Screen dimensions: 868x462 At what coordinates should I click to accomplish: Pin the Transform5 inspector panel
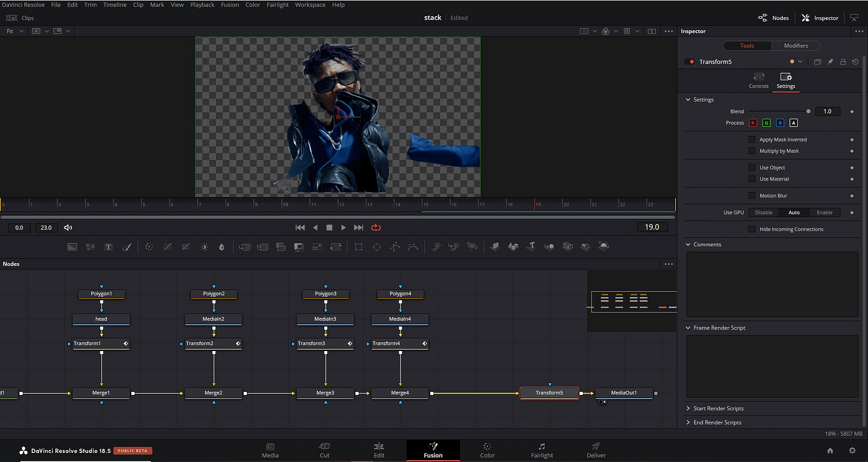pos(830,62)
